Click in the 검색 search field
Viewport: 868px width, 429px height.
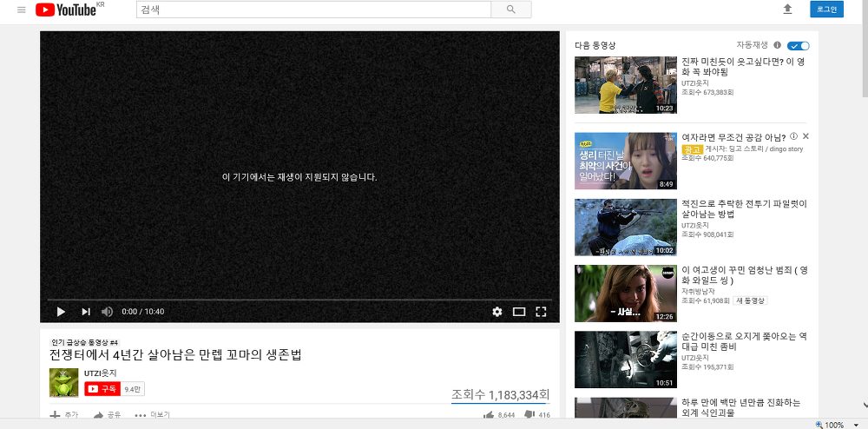tap(313, 10)
